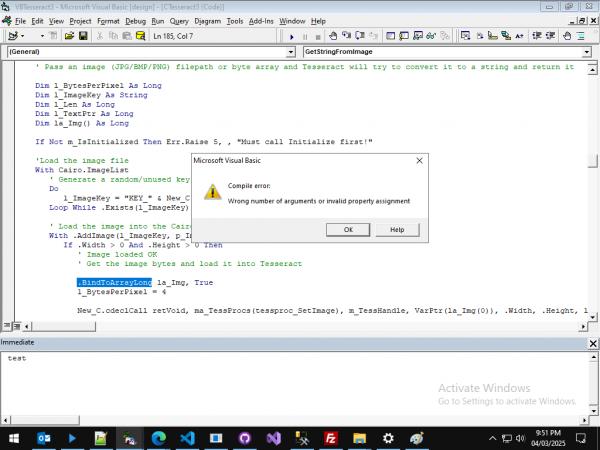Open File Explorer from the taskbar
Viewport: 600px width, 450px height.
pyautogui.click(x=359, y=438)
